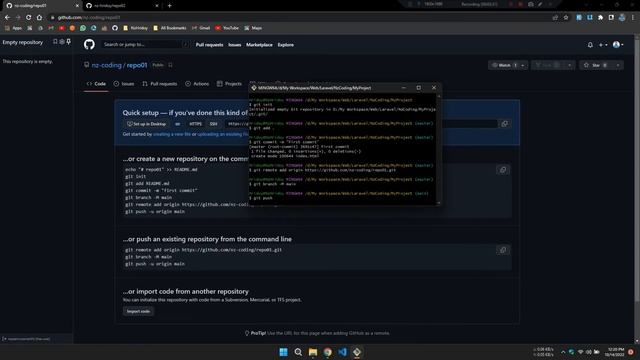
Task: Copy the quick setup clone URL
Action: [x=504, y=124]
